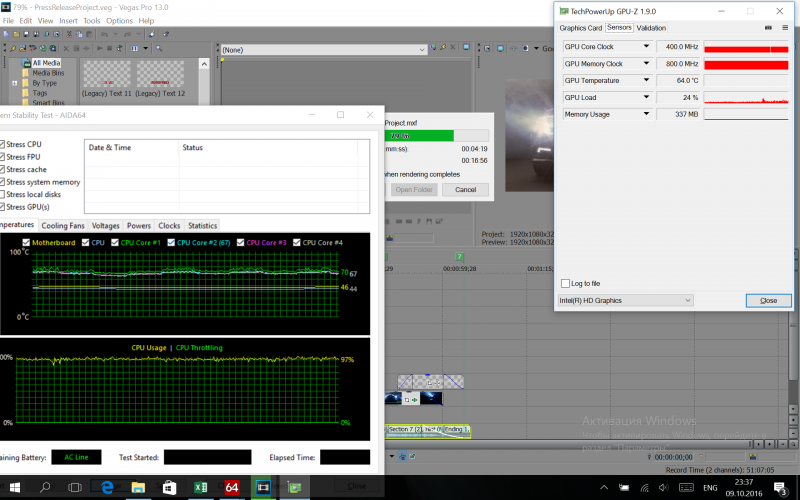Cancel the rendering in progress
The image size is (800, 500).
[x=465, y=189]
